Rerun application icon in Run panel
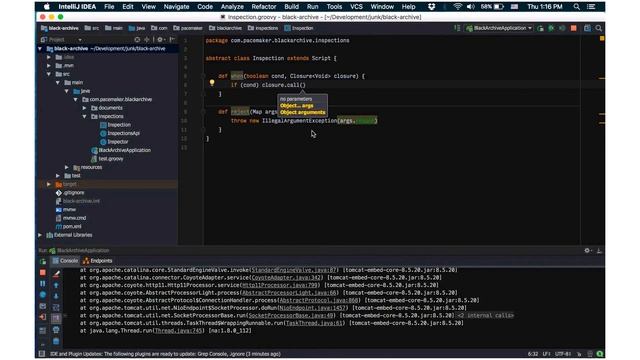 click(43, 261)
